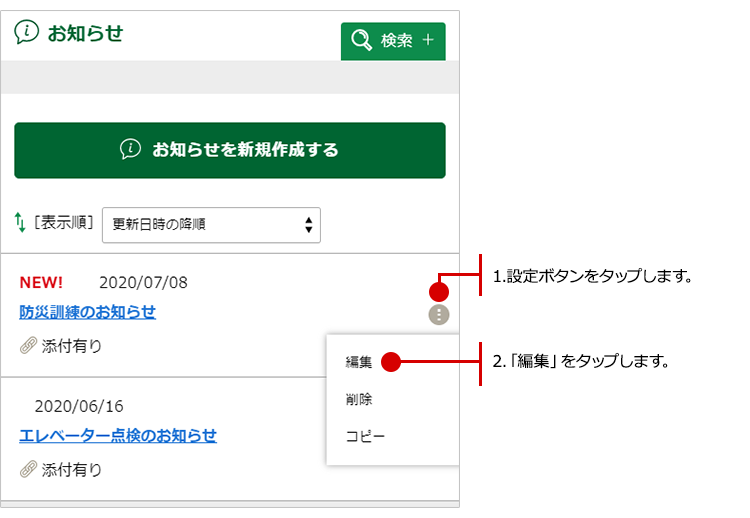This screenshot has width=750, height=518.
Task: Open the 更新日時の降順 sort dropdown
Action: (211, 225)
